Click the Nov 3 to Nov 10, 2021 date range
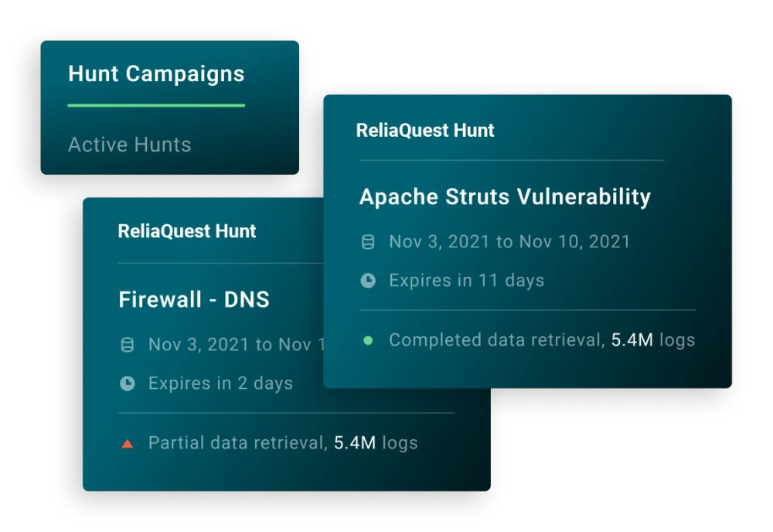The width and height of the screenshot is (773, 532). click(x=509, y=241)
